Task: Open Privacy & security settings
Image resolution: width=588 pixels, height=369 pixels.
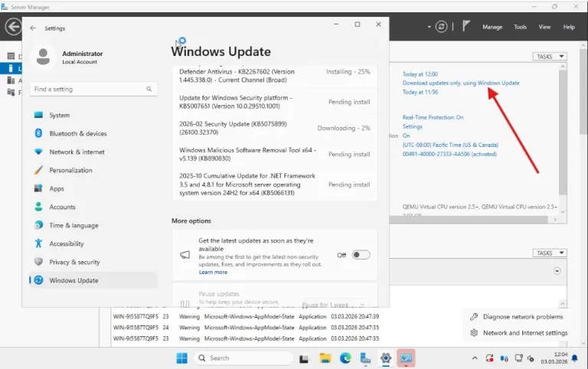Action: coord(93,262)
